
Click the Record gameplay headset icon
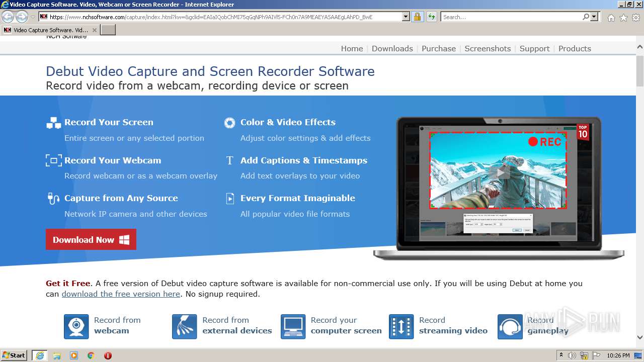(x=510, y=327)
